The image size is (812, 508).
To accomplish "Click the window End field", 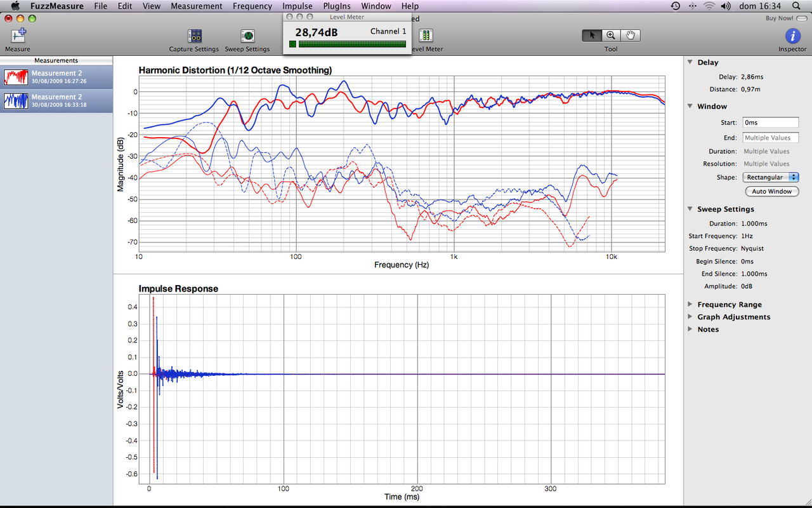I will coord(771,138).
